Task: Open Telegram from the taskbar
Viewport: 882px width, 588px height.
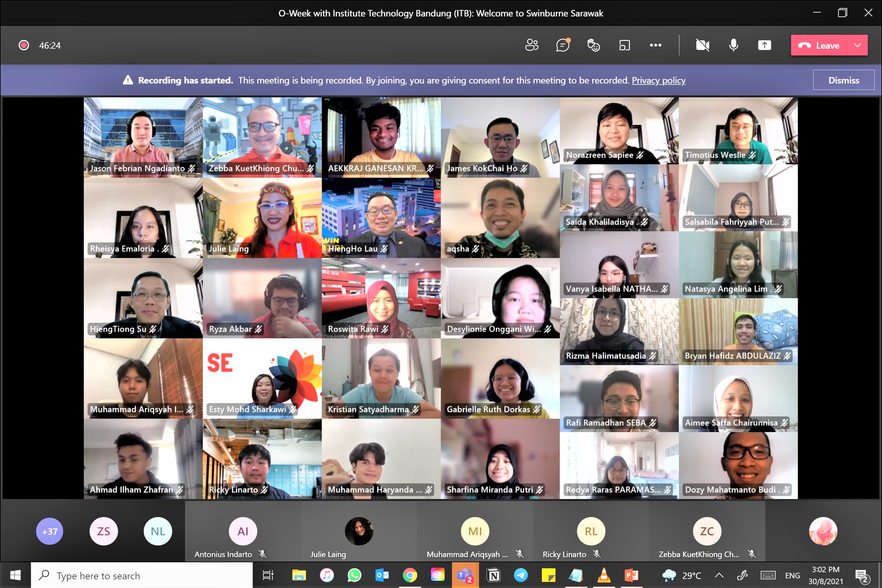Action: [x=521, y=575]
